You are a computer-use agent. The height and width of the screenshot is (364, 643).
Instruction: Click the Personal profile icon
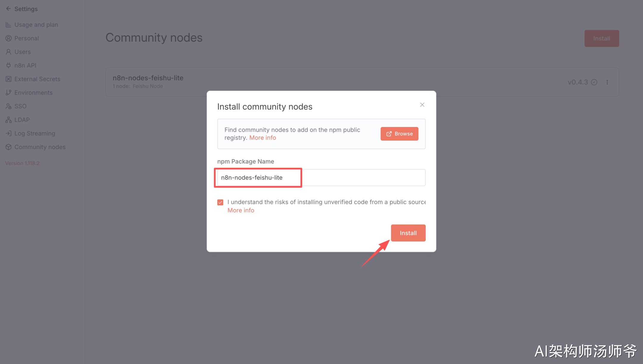click(8, 38)
